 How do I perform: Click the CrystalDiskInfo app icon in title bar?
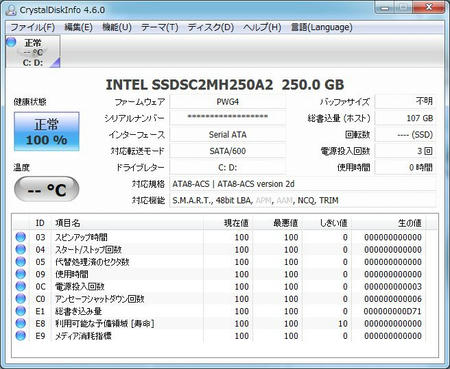pos(11,10)
